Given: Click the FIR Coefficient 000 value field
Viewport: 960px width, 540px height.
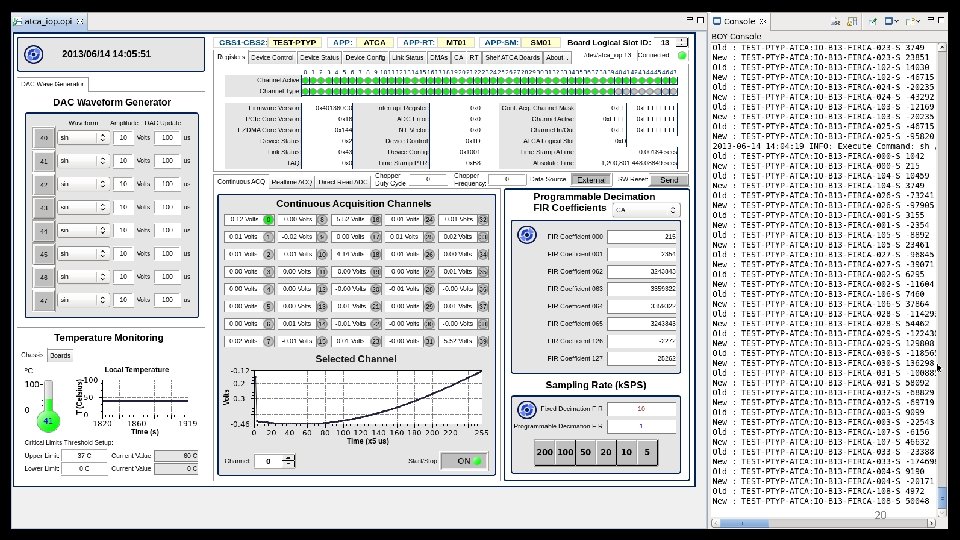Looking at the screenshot, I should click(x=642, y=236).
